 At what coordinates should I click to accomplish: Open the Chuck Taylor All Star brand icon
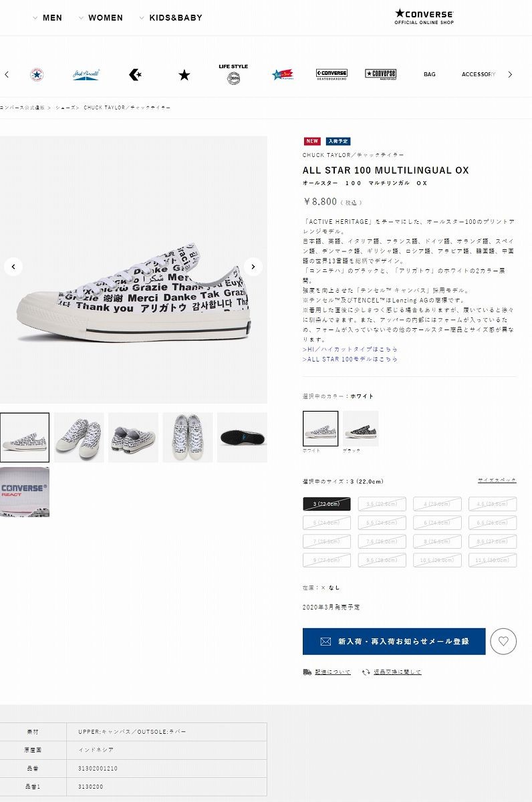37,75
